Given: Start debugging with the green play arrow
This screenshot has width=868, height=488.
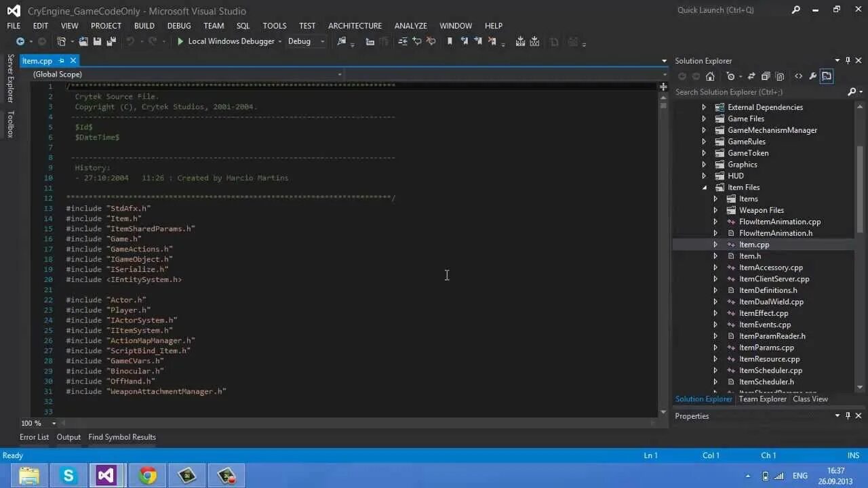Looking at the screenshot, I should pyautogui.click(x=180, y=41).
